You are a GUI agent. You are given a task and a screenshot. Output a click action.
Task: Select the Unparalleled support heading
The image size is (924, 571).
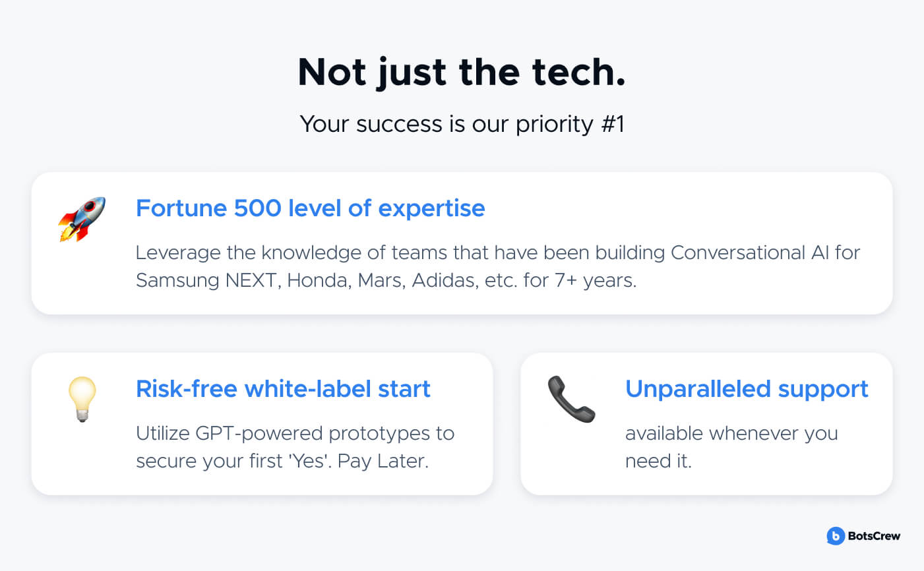point(747,390)
